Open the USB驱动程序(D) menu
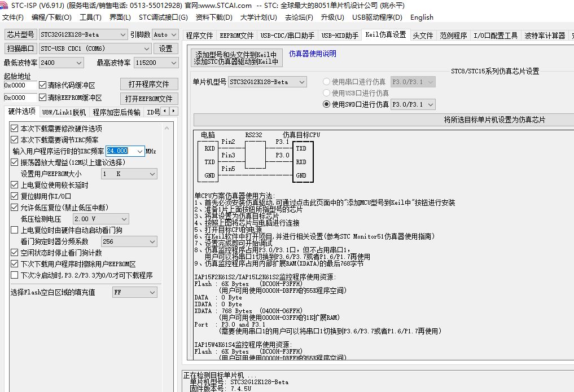The height and width of the screenshot is (392, 574). coord(377,17)
